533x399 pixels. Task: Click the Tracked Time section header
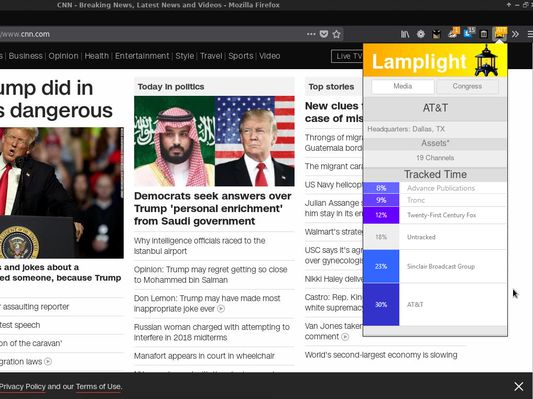click(x=435, y=174)
